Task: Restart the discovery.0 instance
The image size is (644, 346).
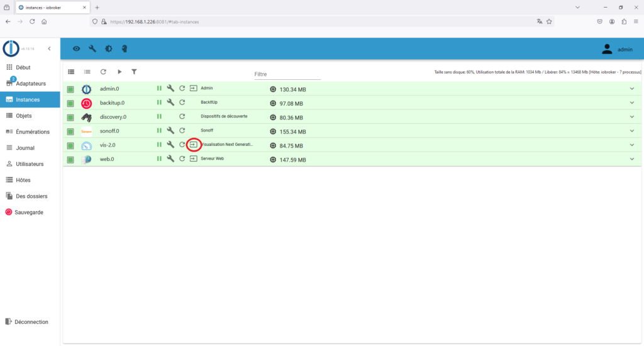Action: tap(182, 116)
